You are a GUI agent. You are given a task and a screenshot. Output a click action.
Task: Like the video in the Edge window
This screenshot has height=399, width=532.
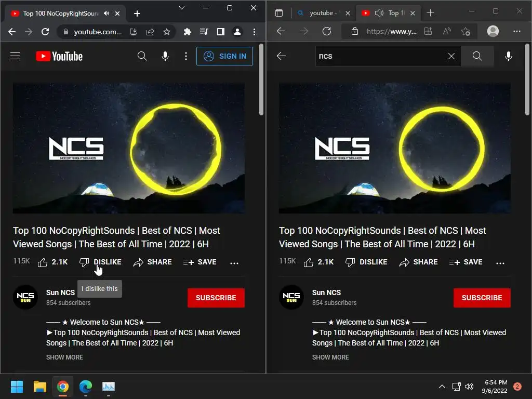tap(318, 262)
